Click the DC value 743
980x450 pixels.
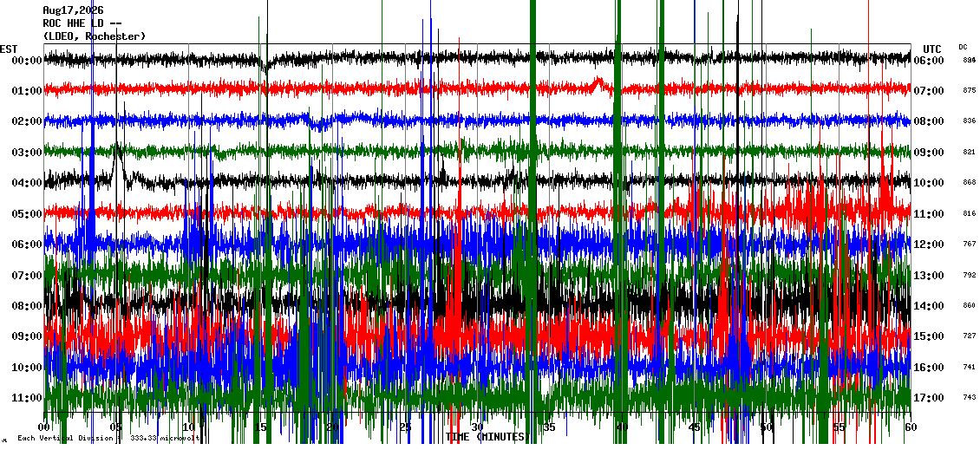pos(970,397)
